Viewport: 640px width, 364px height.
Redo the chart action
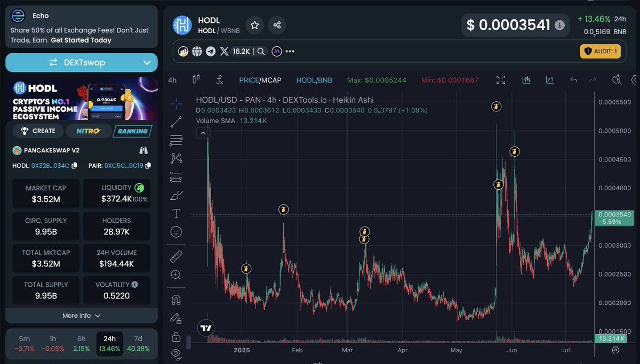[x=593, y=80]
